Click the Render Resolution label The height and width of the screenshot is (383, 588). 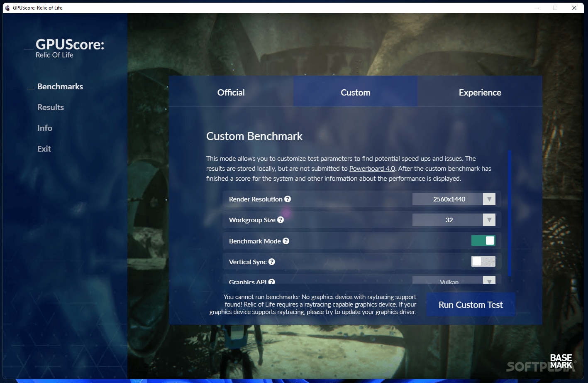(256, 199)
